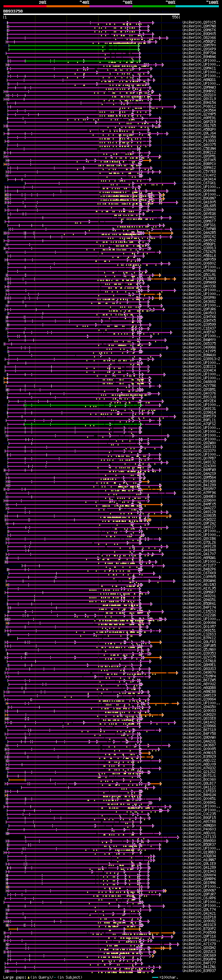This screenshot has height=980, width=222.
Task: Select the UniRef100_Q3HTK6 label
Action: coord(199,316)
